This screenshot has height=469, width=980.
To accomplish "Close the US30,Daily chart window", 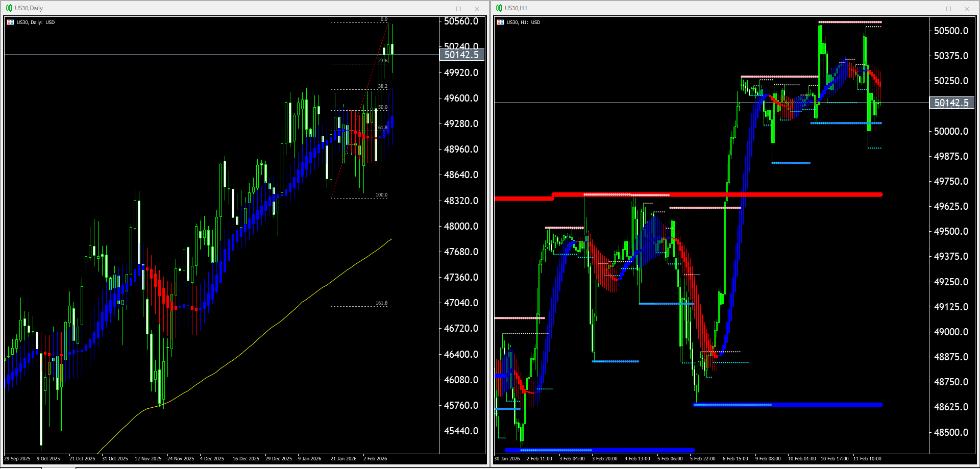I will [x=477, y=9].
